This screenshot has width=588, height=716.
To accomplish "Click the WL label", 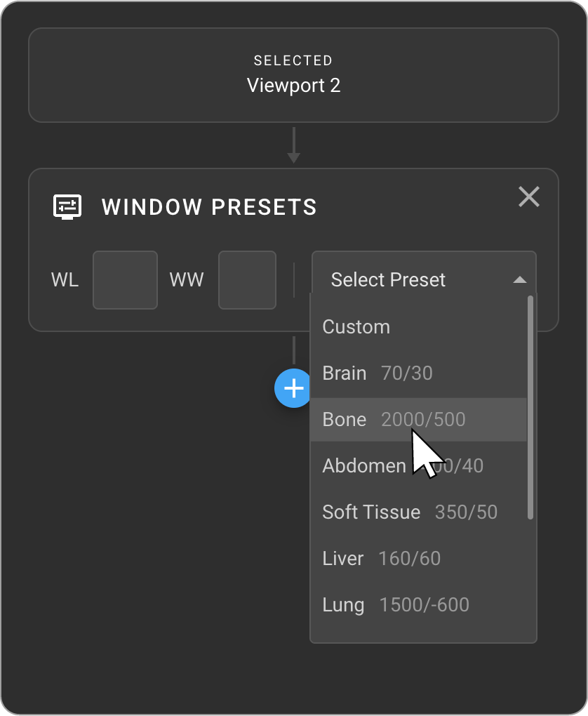I will tap(65, 280).
